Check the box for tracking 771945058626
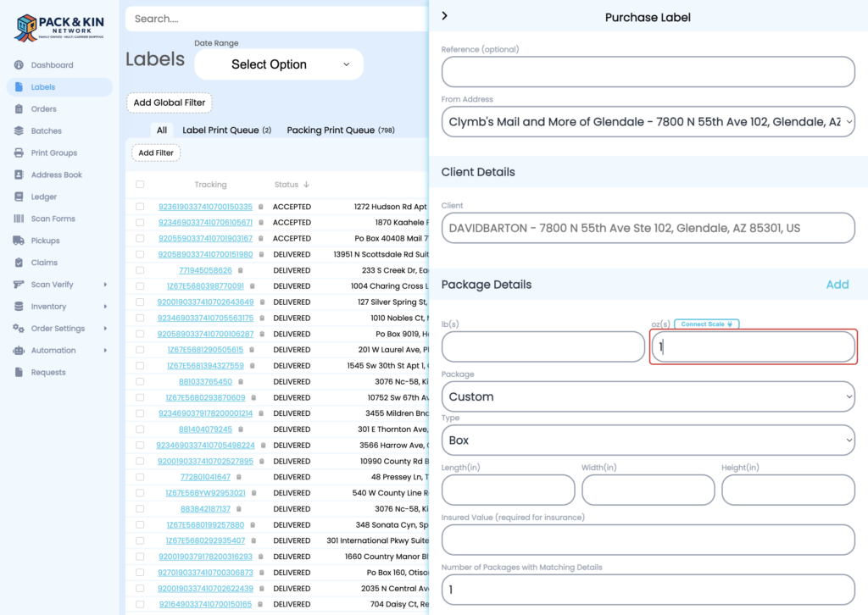The height and width of the screenshot is (615, 868). coord(140,270)
